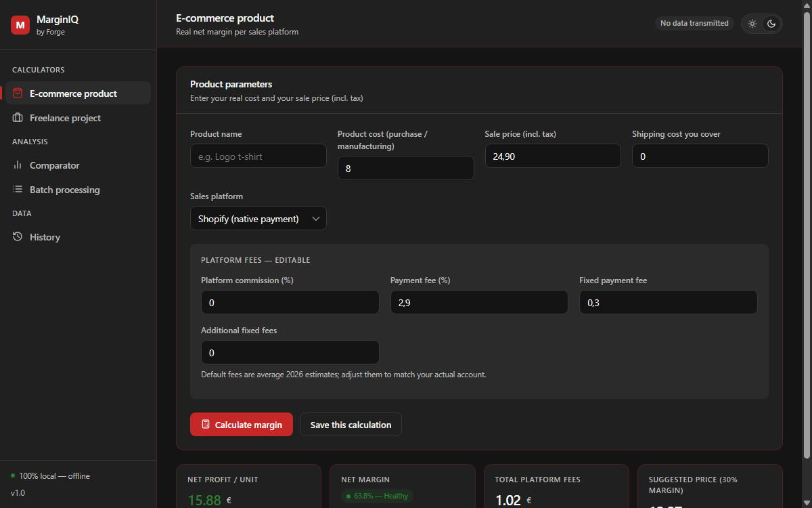Click the bar chart icon beside Comparator
The height and width of the screenshot is (508, 812).
coord(18,165)
